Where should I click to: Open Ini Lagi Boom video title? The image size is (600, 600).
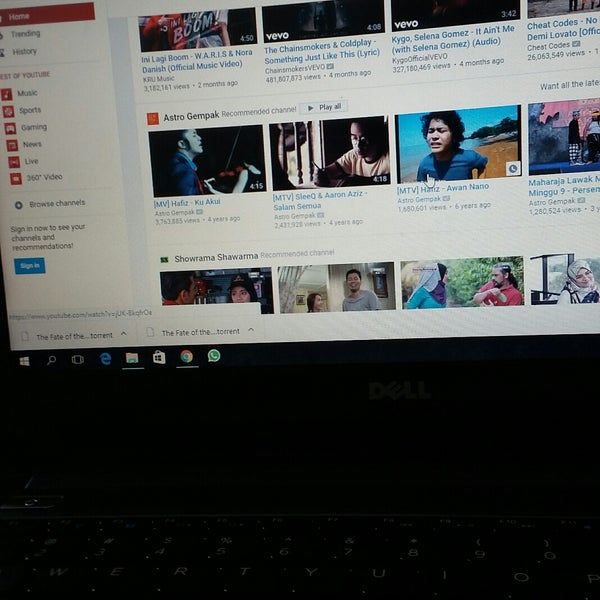[x=197, y=60]
